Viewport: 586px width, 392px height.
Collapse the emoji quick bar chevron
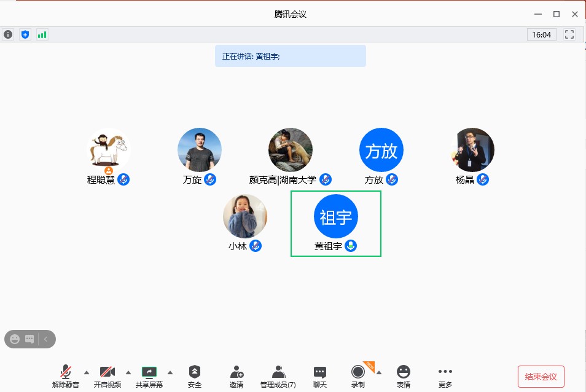point(45,339)
